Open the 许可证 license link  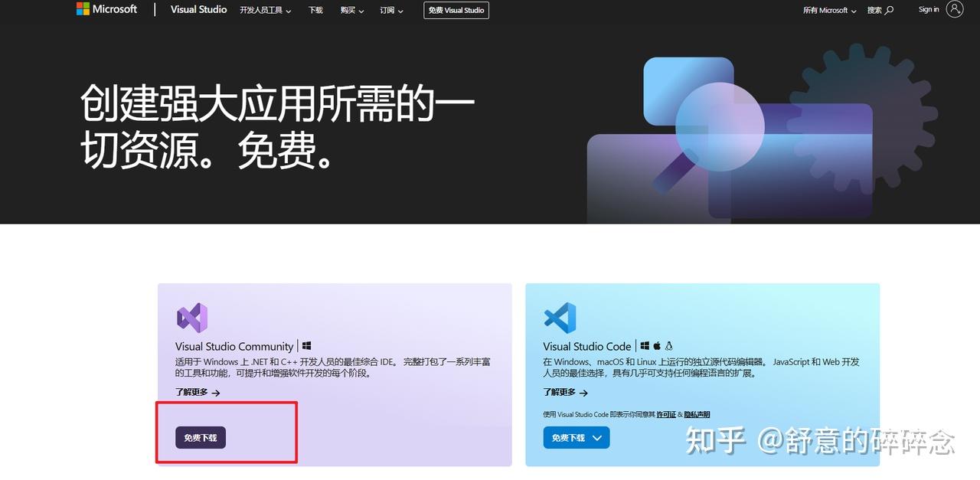pyautogui.click(x=666, y=413)
